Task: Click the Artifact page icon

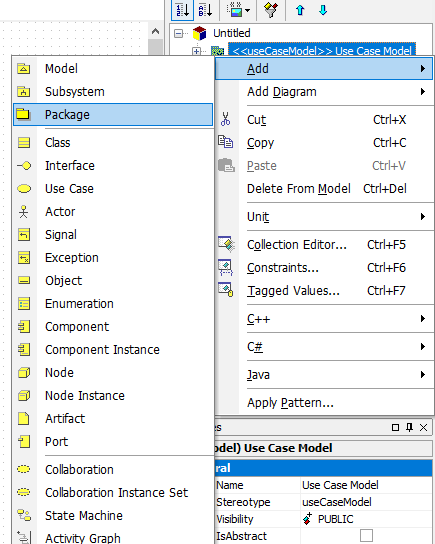Action: click(x=24, y=419)
